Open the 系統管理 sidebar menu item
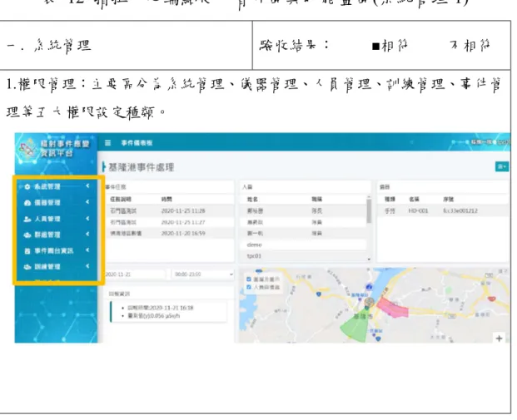 (x=57, y=187)
